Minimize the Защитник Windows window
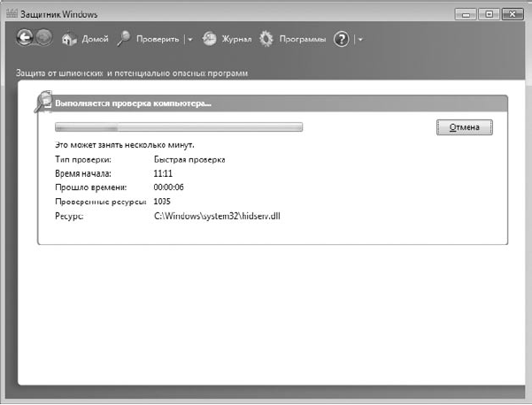The height and width of the screenshot is (405, 532). [x=466, y=14]
